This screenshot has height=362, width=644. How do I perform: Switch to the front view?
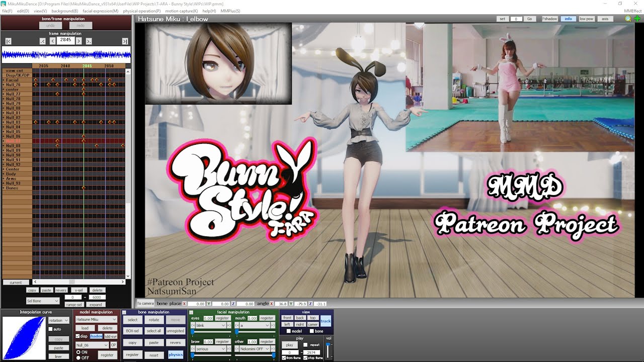coord(287,318)
